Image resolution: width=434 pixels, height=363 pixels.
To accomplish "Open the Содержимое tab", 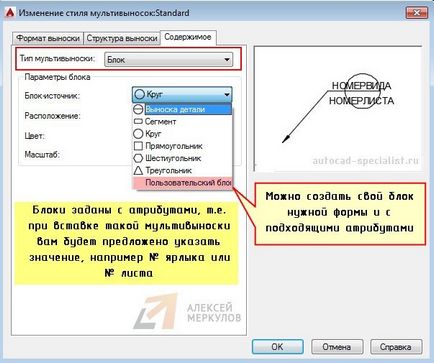I will [188, 37].
